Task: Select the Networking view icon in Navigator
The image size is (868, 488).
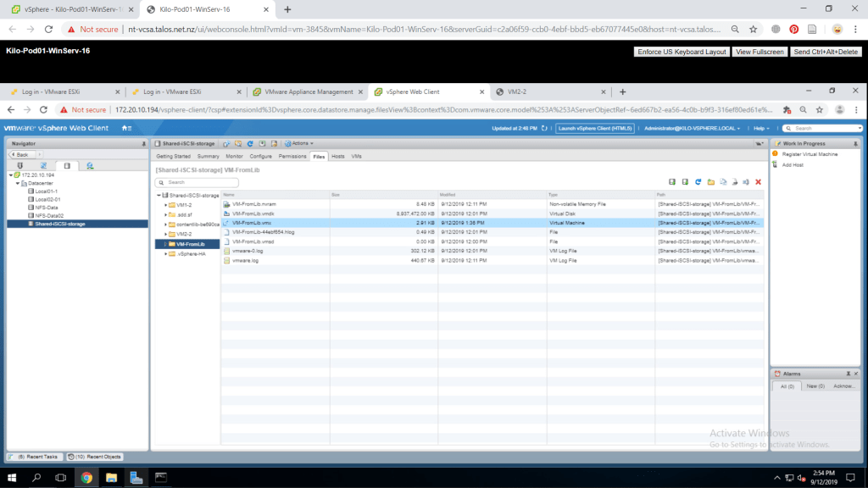Action: click(x=90, y=165)
